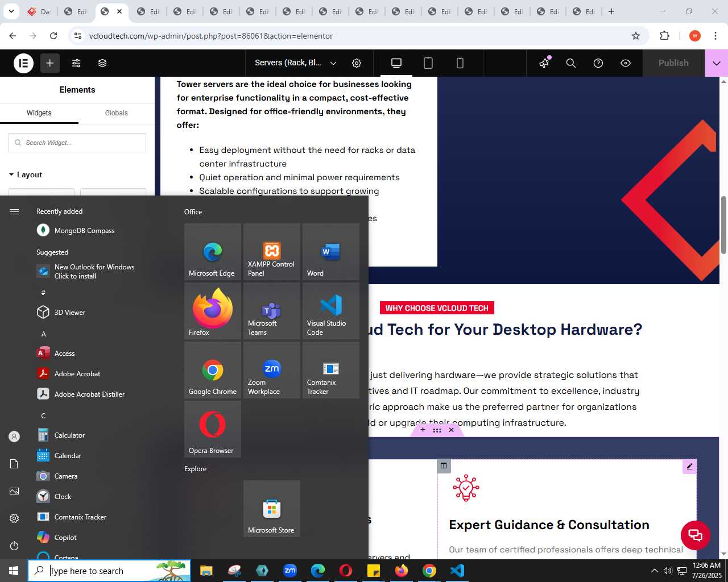Open the Microsoft Teams tile
The height and width of the screenshot is (582, 728).
coord(272,311)
